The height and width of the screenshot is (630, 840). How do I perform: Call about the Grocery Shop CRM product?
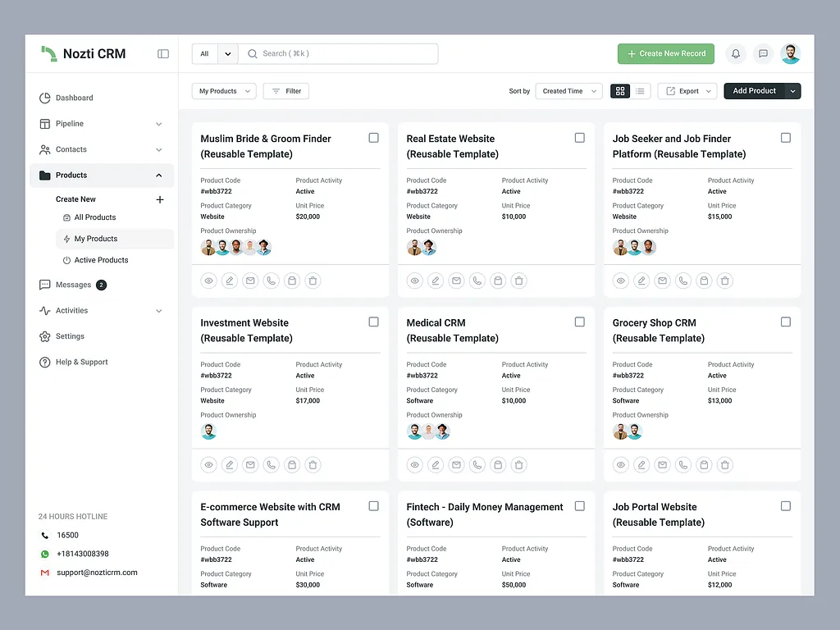click(682, 464)
